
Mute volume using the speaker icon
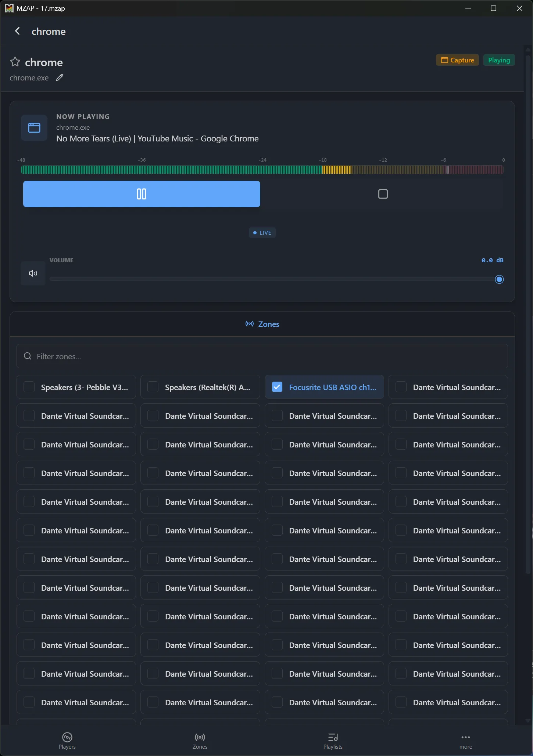pyautogui.click(x=33, y=273)
